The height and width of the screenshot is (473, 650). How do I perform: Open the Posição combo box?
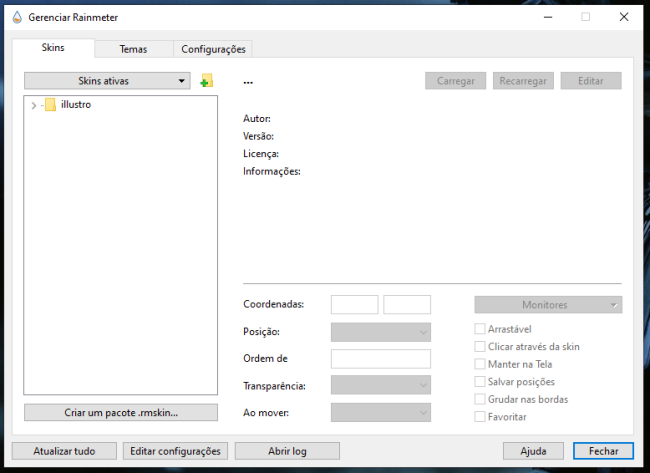click(x=380, y=332)
